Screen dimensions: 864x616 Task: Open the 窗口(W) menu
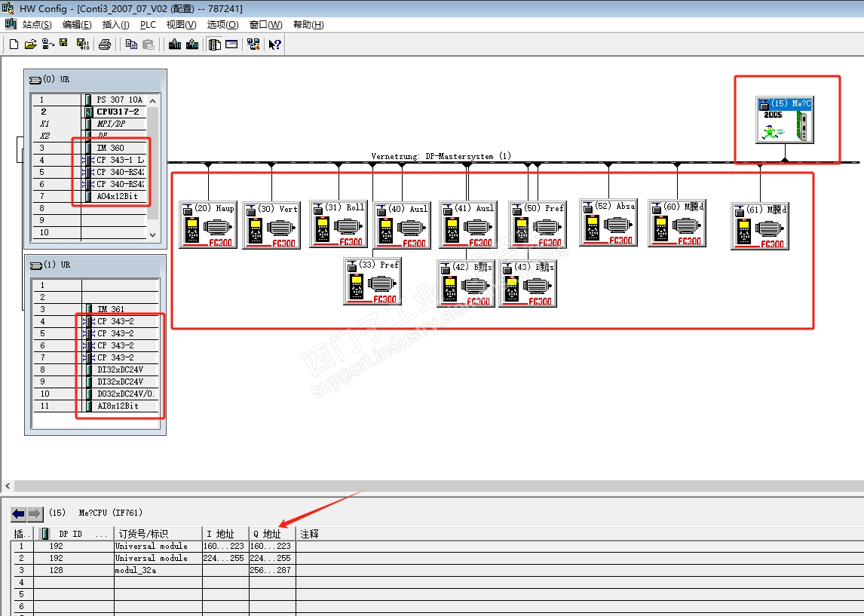[265, 25]
